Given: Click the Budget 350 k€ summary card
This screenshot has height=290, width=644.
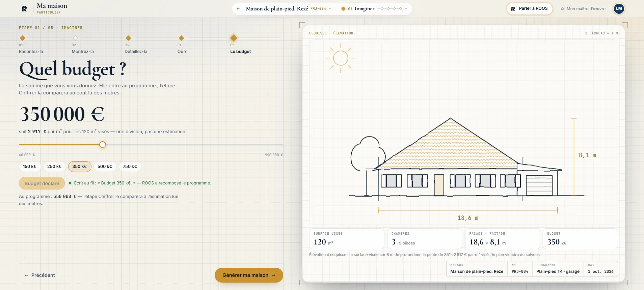Looking at the screenshot, I should (581, 239).
